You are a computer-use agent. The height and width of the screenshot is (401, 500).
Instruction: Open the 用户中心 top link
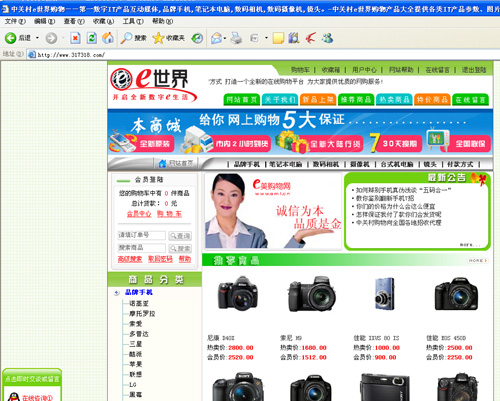[x=364, y=70]
